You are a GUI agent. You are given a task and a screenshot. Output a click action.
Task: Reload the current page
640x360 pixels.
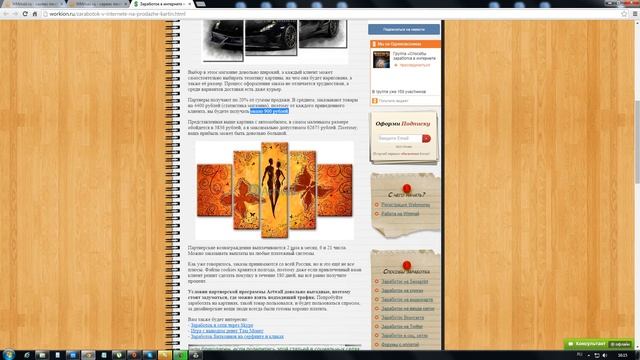(25, 14)
